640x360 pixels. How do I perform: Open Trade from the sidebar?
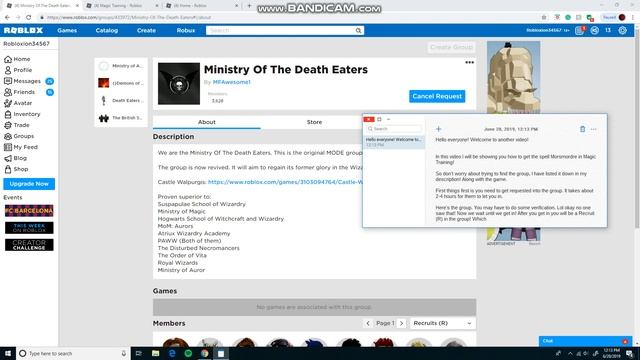[17, 125]
